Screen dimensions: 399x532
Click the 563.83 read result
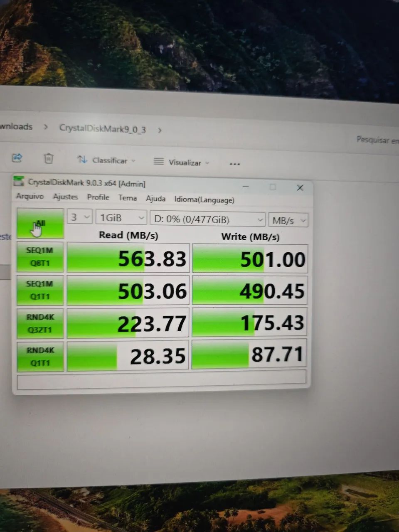[128, 258]
